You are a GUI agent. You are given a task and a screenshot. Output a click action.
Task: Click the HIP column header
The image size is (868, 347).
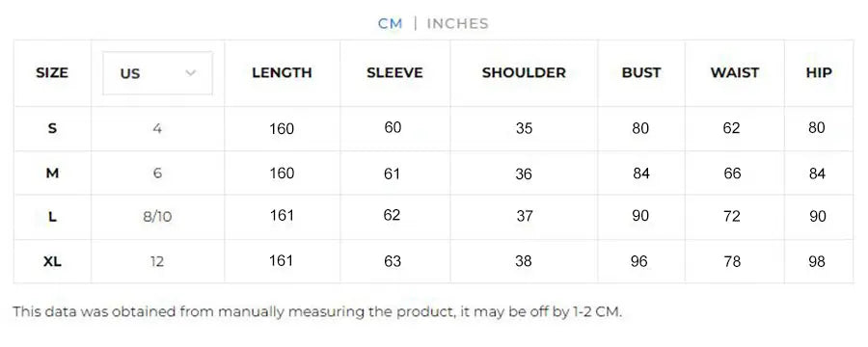[819, 72]
